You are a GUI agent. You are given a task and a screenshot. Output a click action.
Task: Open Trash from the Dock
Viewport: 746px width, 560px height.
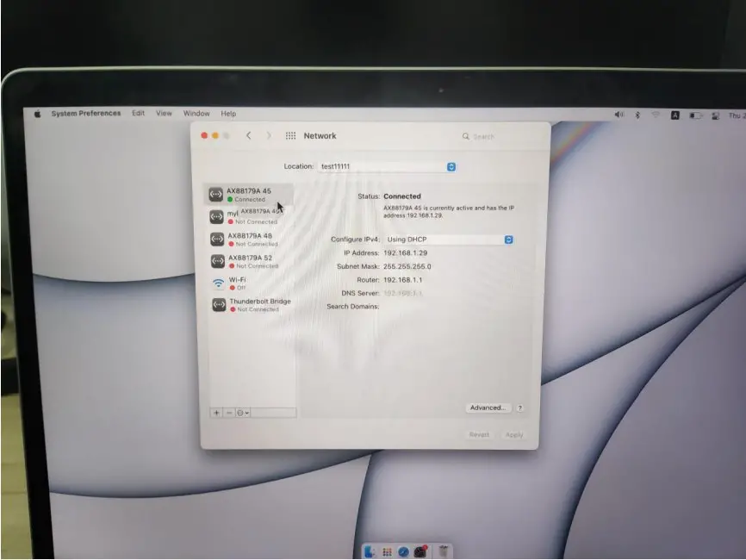point(444,551)
